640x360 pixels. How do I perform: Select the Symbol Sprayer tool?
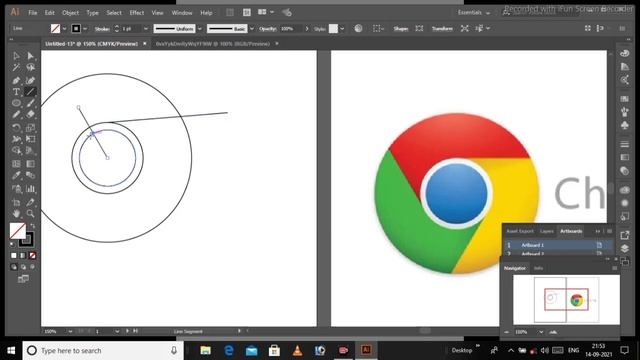click(16, 189)
